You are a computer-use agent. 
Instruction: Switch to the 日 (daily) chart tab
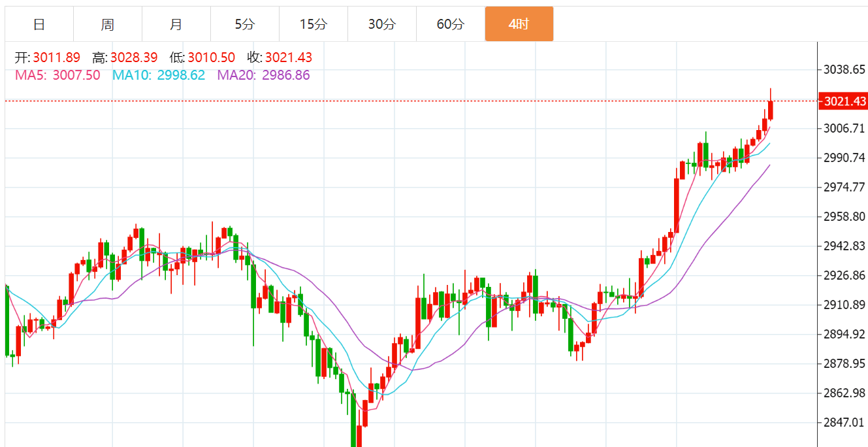click(x=39, y=24)
